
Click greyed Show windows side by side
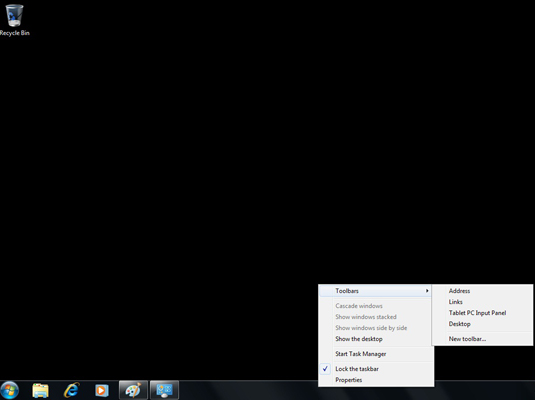tap(376, 328)
